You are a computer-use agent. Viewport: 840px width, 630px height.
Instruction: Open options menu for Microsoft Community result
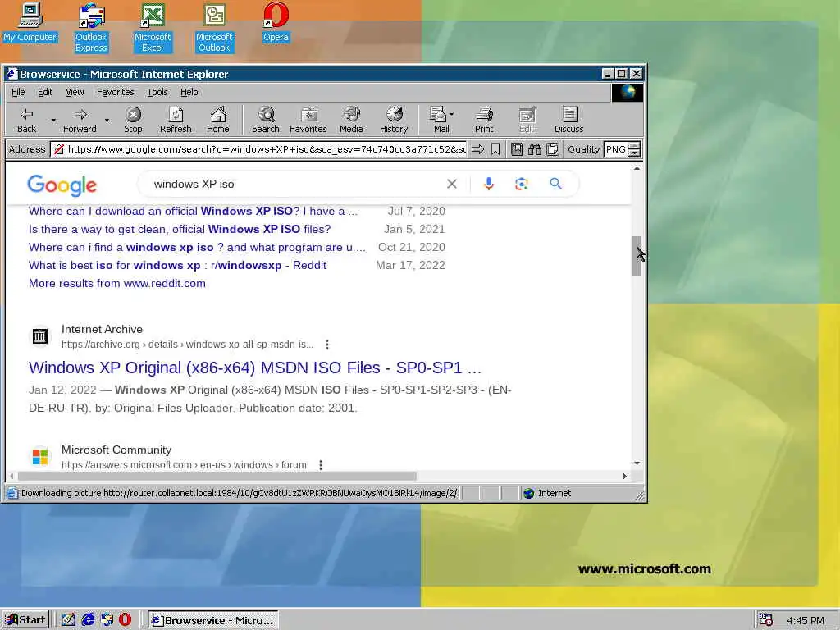321,465
